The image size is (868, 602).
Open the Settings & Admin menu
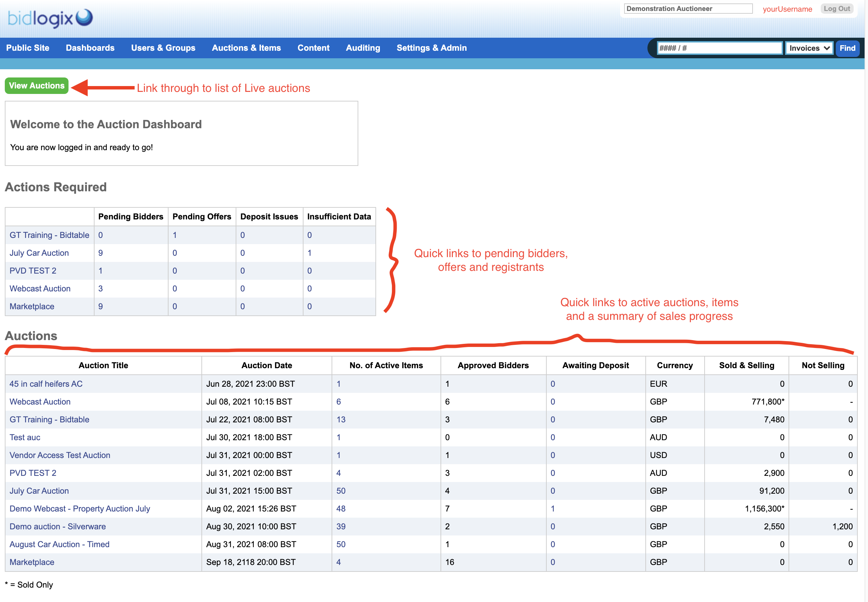pos(431,48)
